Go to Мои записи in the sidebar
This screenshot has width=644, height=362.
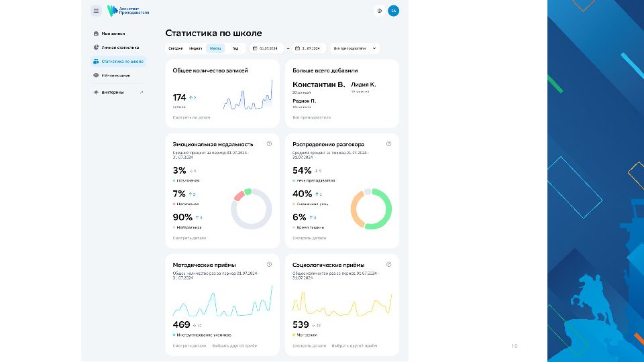113,33
